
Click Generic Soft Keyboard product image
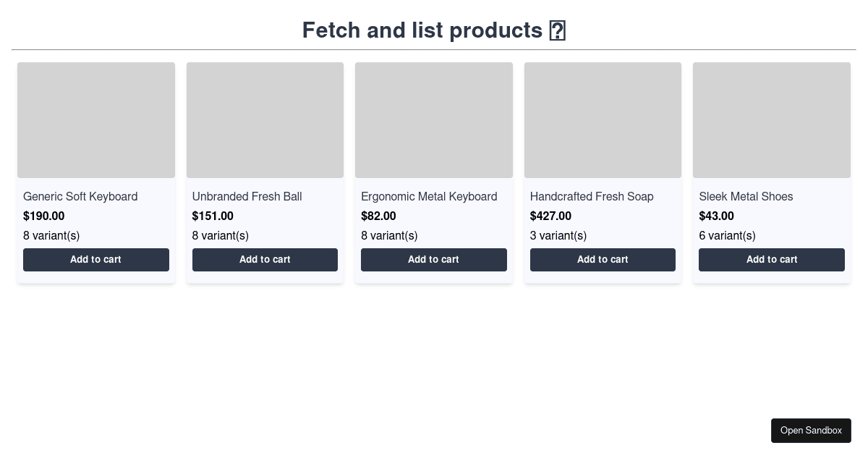(x=96, y=120)
